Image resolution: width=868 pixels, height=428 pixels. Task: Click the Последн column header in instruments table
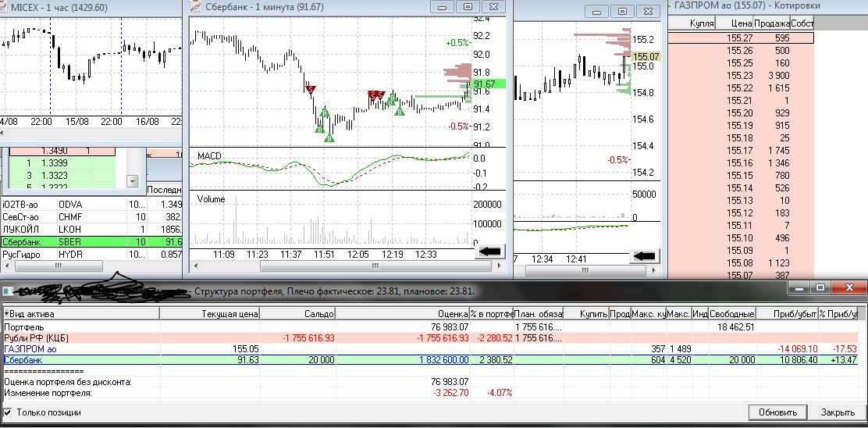165,190
